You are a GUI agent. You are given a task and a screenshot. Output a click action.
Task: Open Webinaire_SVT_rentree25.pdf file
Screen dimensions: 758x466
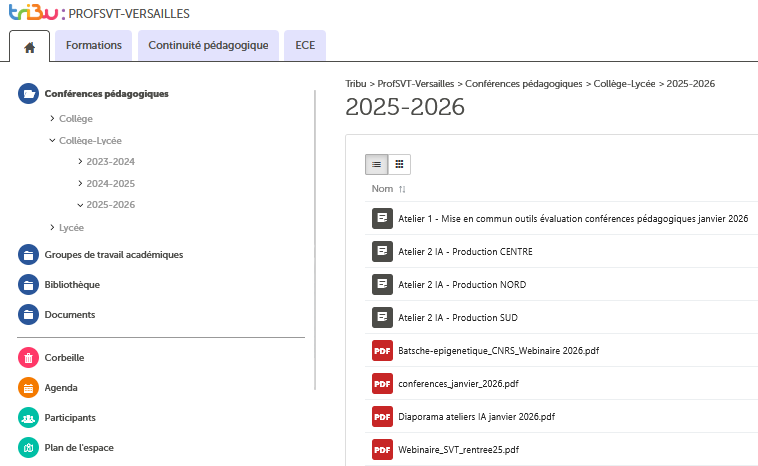tap(458, 450)
